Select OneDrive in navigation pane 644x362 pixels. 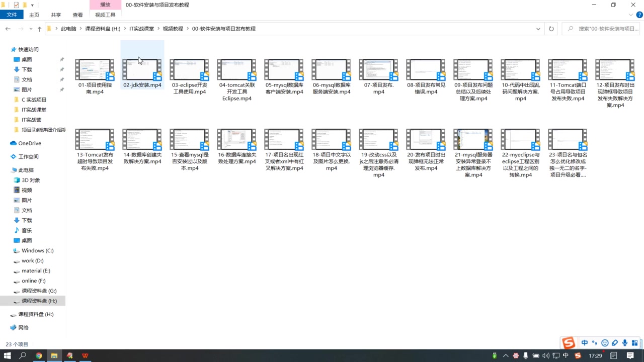pos(30,143)
